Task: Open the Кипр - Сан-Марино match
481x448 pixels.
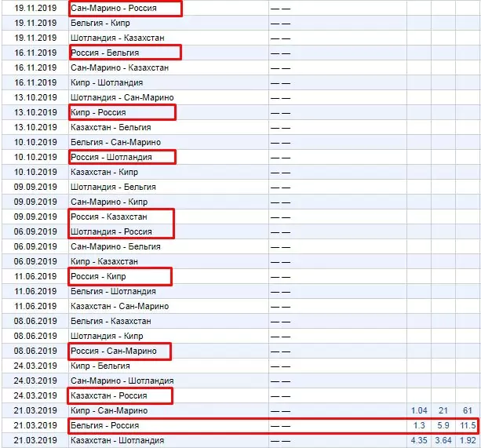Action: [109, 410]
